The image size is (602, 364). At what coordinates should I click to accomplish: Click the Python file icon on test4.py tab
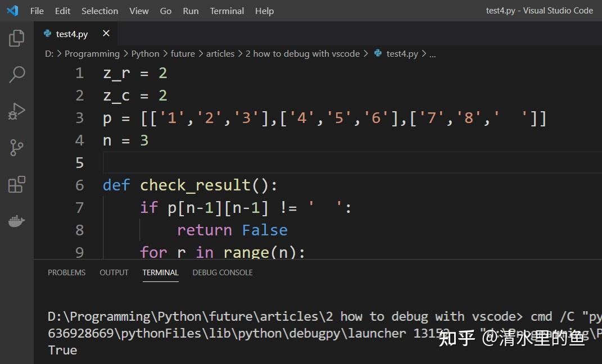tap(48, 33)
